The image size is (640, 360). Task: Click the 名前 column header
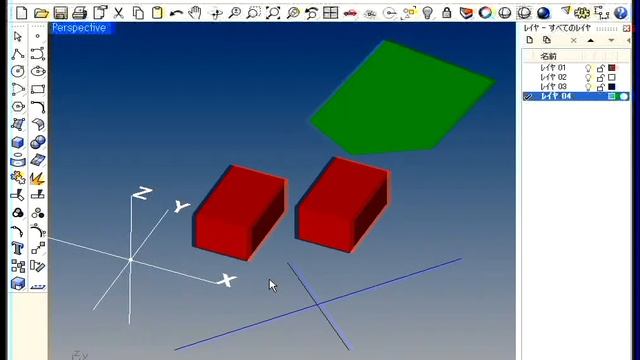click(x=548, y=56)
